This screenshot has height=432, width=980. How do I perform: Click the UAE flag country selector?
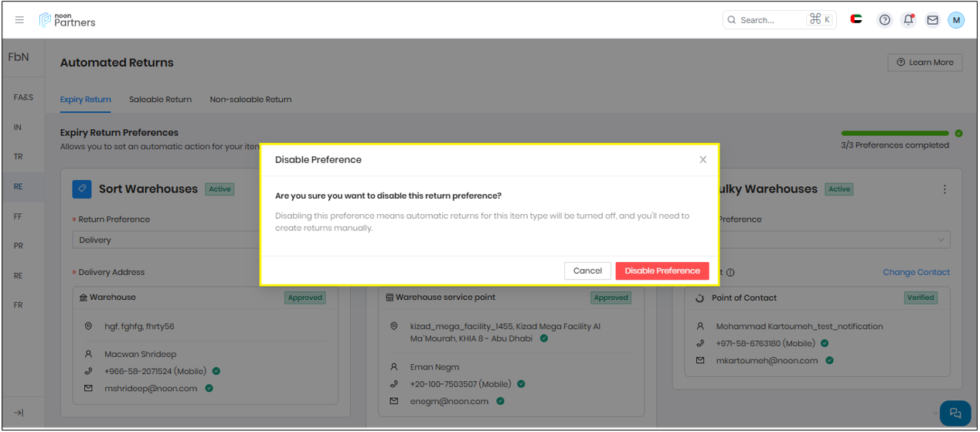856,19
